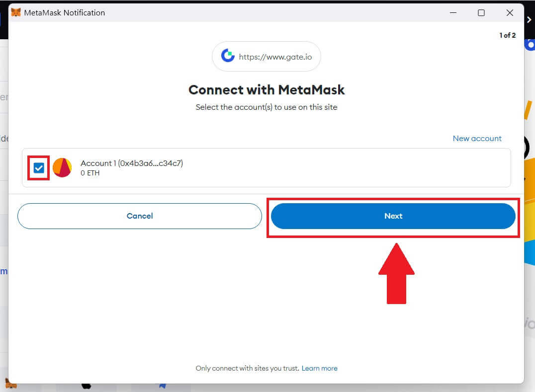Viewport: 535px width, 392px height.
Task: Click the Gate.io favicon inside the URL pill
Action: (227, 56)
